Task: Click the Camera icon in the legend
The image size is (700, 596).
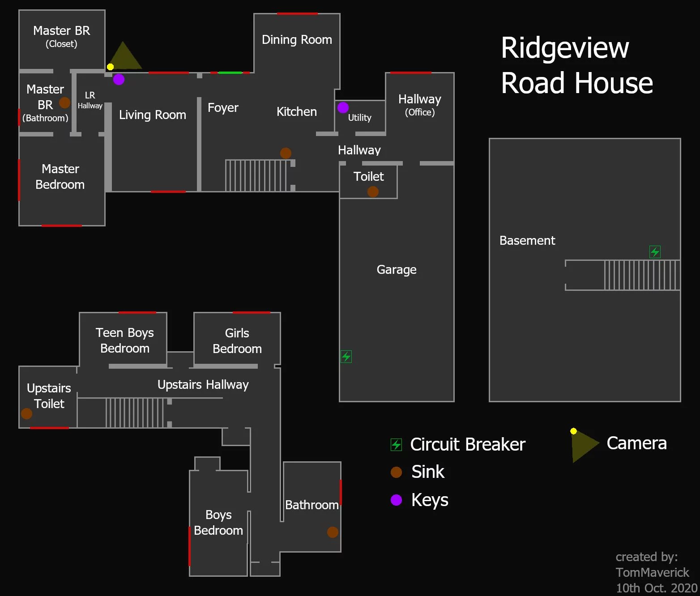Action: (585, 445)
